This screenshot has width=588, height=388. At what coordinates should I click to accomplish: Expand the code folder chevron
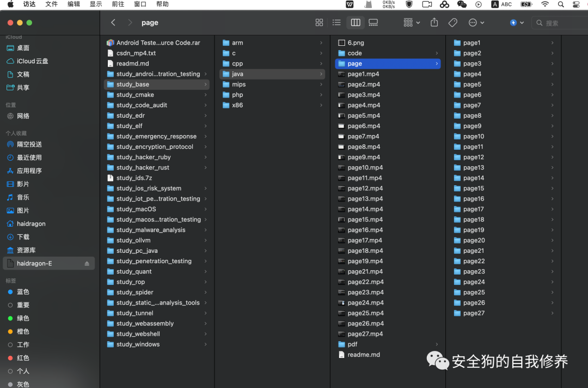[x=437, y=53]
